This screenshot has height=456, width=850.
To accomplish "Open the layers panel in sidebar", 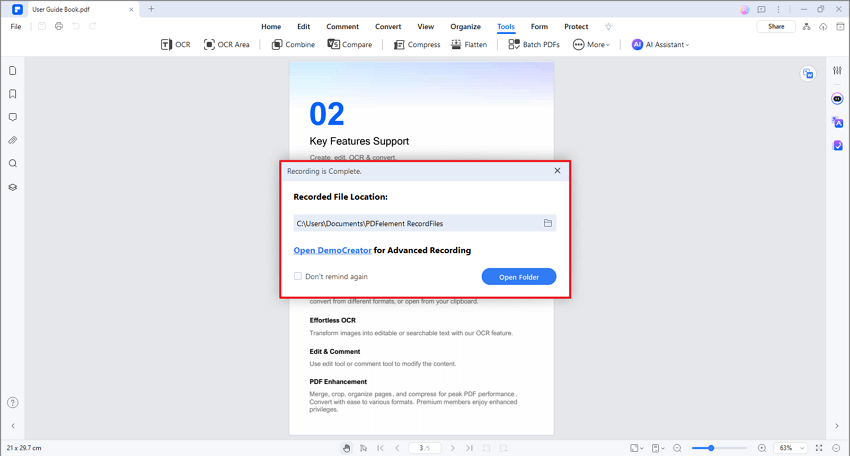I will [12, 187].
